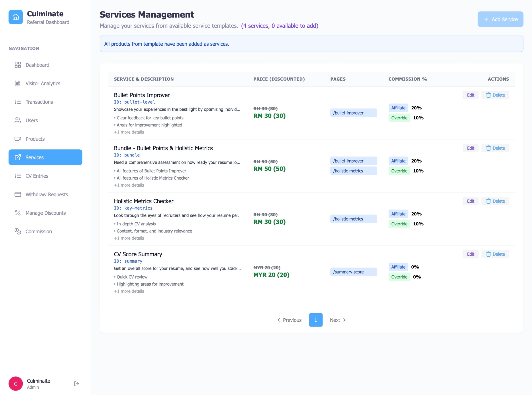The height and width of the screenshot is (395, 532).
Task: Click the plus icon in Add Service
Action: coord(486,19)
